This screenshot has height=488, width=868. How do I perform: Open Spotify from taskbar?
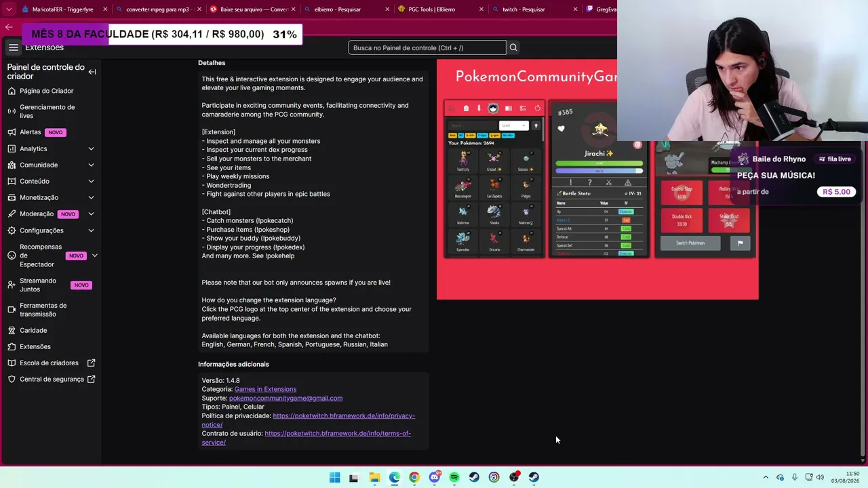[x=454, y=477]
